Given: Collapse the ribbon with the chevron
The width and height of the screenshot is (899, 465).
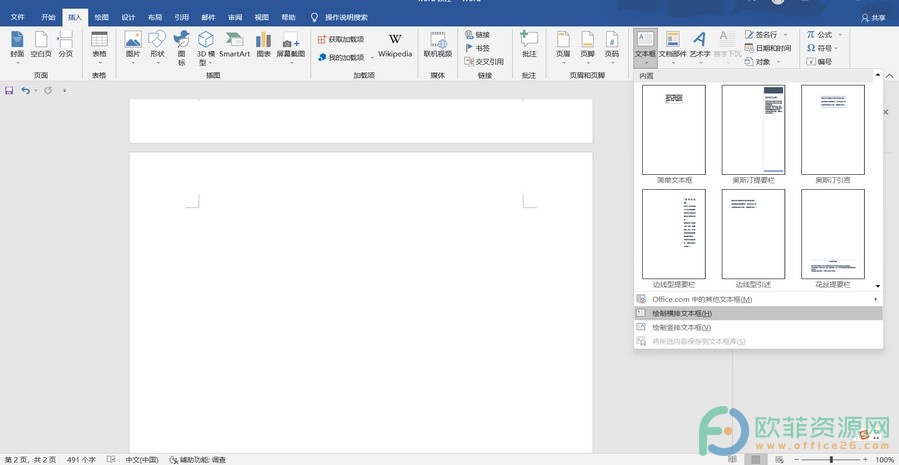Looking at the screenshot, I should [890, 76].
